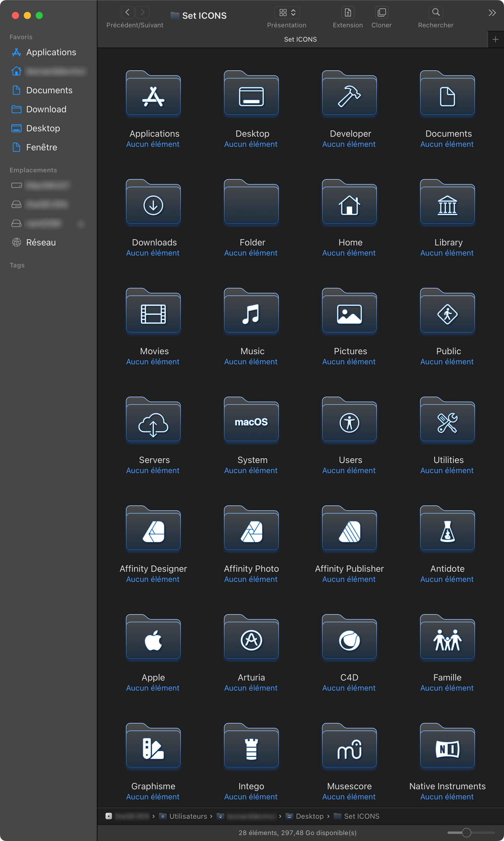Go back with Précédent arrow

[x=128, y=12]
